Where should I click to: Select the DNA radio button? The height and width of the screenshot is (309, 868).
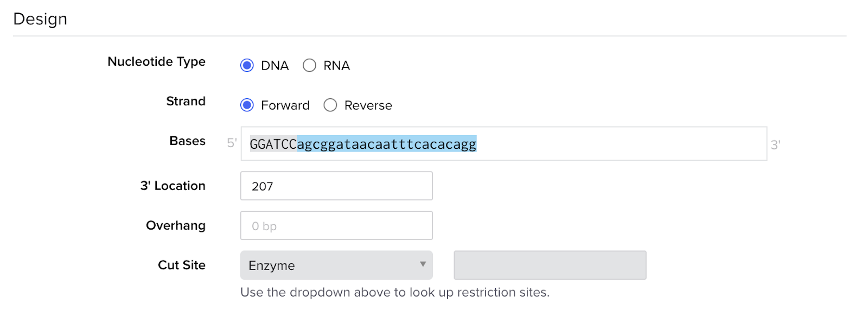(x=247, y=66)
